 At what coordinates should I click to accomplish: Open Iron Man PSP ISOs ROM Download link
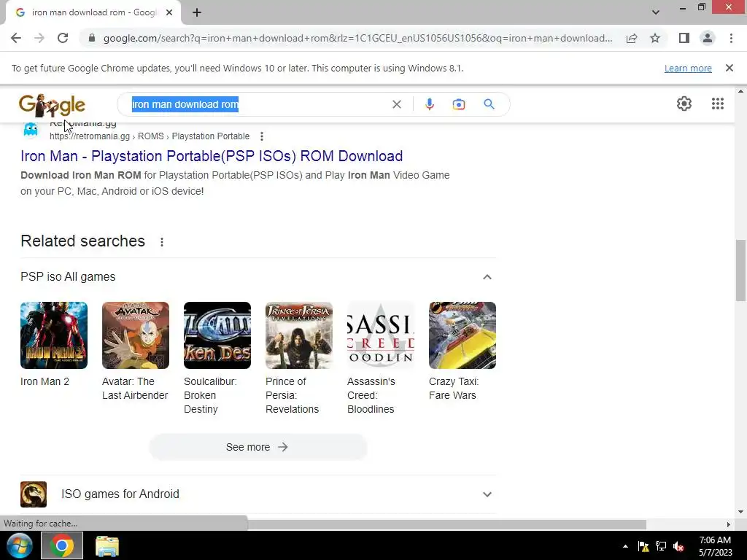(212, 156)
